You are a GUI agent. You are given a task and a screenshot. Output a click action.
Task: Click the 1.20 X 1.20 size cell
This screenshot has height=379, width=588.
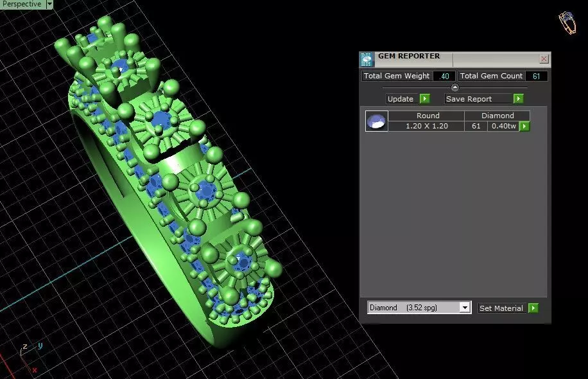tap(426, 126)
